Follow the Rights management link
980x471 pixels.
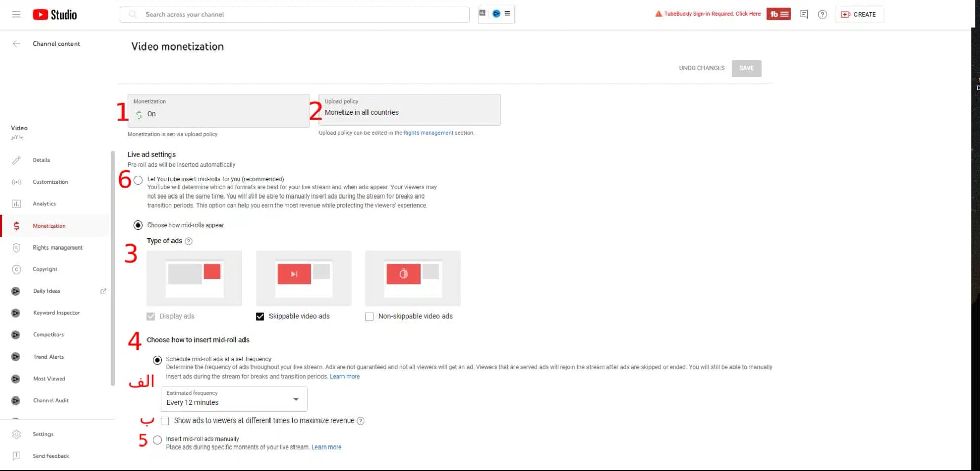(428, 133)
